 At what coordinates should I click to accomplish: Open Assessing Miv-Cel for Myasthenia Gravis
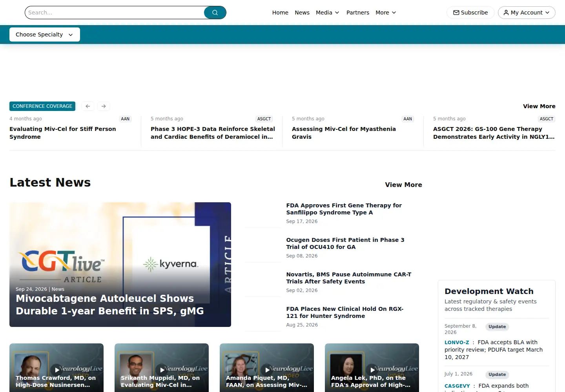[x=344, y=133]
